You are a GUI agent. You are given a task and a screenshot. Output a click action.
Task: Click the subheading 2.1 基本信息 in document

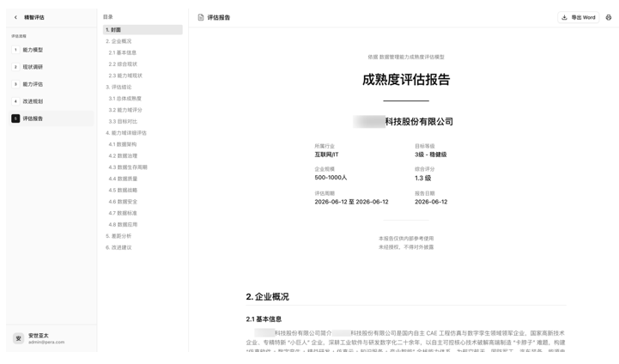[x=264, y=319]
